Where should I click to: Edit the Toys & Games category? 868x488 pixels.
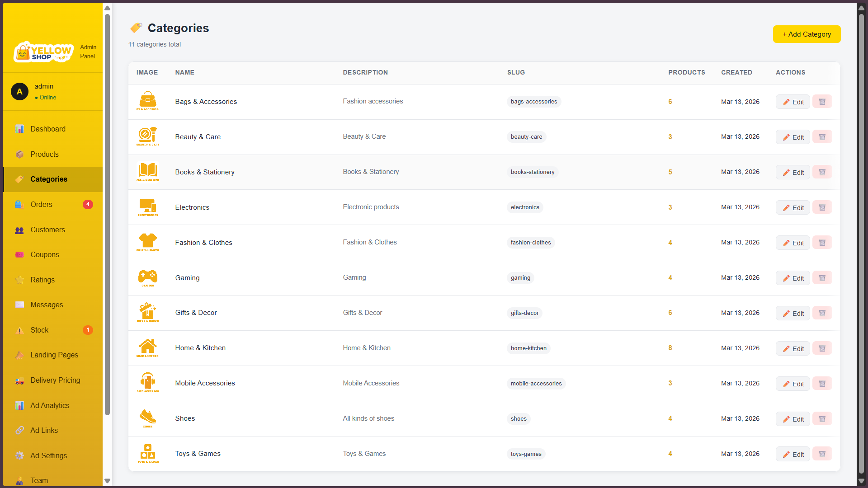coord(793,455)
